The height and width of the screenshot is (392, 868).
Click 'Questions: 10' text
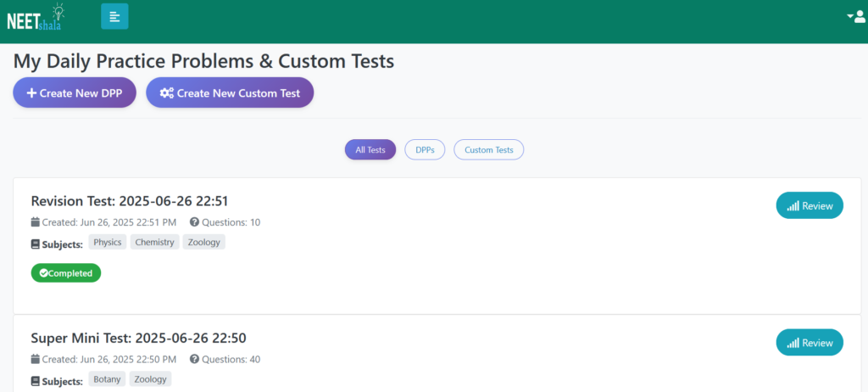[231, 222]
